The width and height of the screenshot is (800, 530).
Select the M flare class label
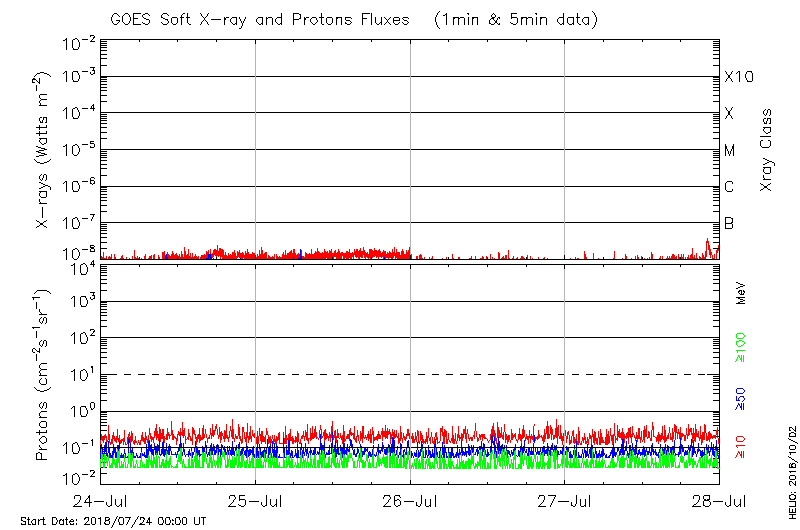coord(730,151)
